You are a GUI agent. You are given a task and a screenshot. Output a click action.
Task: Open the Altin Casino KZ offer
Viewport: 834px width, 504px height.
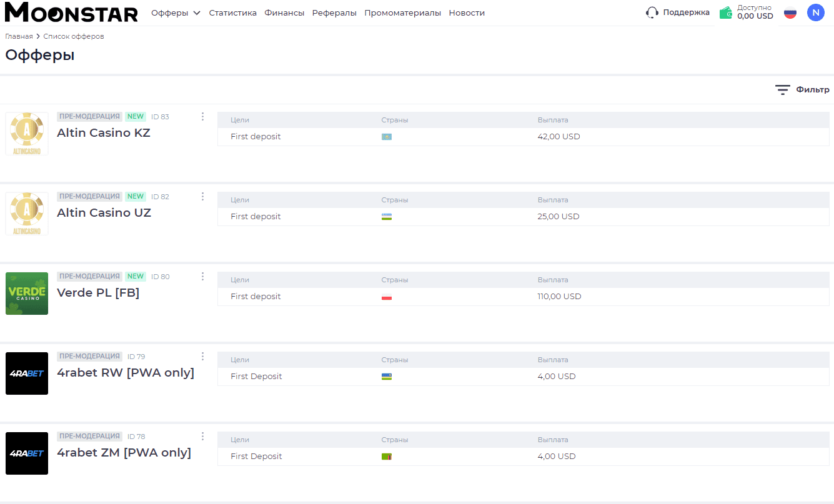point(104,133)
